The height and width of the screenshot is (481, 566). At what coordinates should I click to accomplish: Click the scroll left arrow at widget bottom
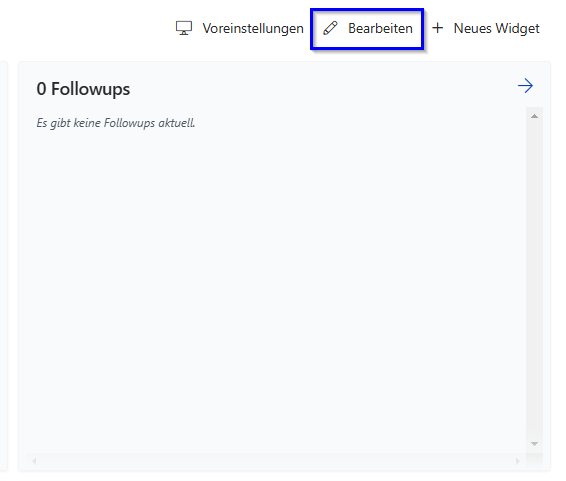click(34, 461)
